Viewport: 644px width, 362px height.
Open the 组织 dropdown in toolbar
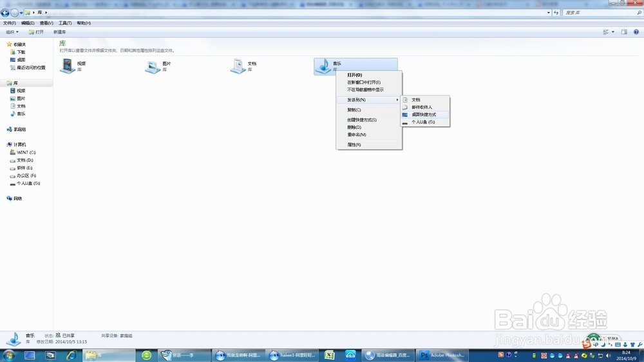12,32
